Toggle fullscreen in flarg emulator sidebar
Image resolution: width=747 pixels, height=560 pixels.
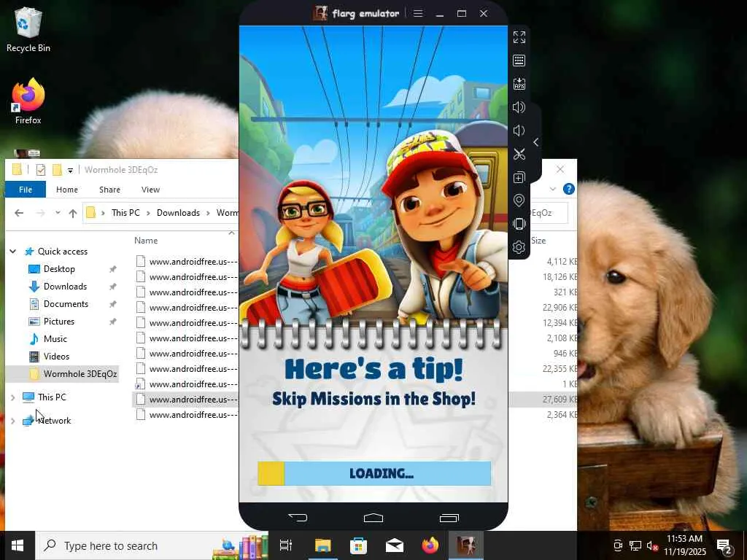[519, 37]
